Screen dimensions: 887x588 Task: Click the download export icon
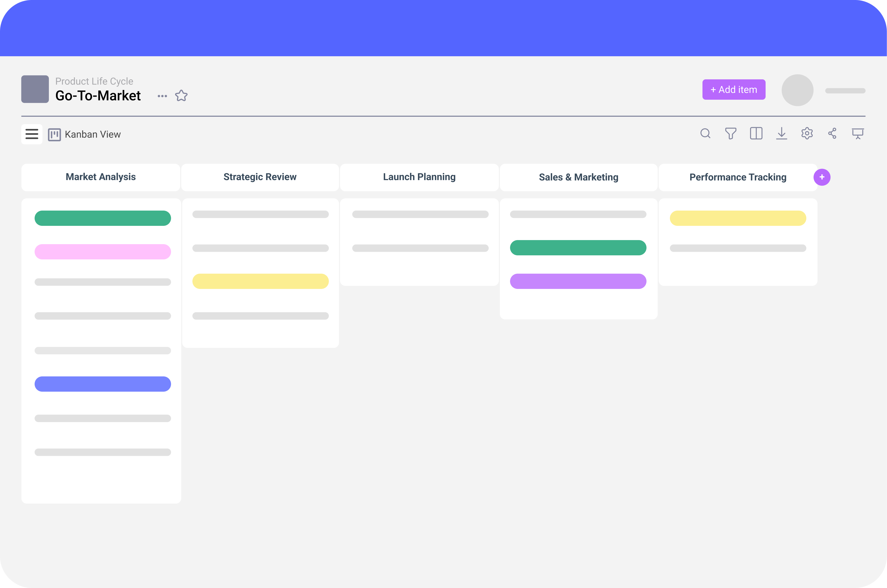pos(782,134)
